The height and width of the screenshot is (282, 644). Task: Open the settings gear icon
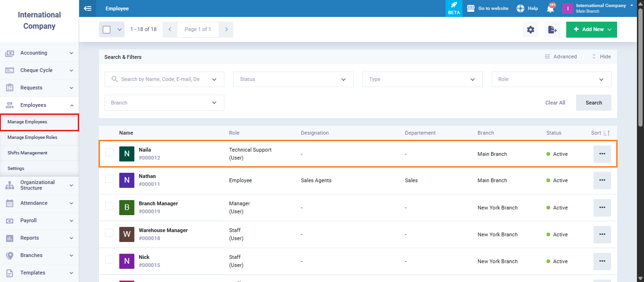530,30
